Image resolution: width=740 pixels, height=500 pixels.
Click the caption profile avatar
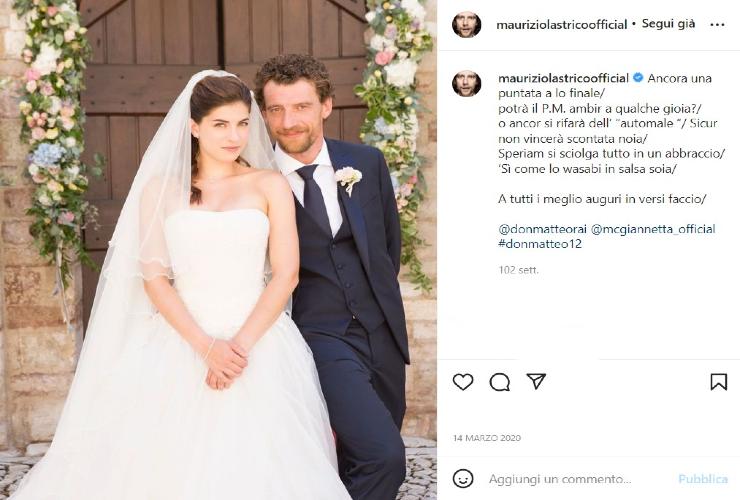pos(466,83)
